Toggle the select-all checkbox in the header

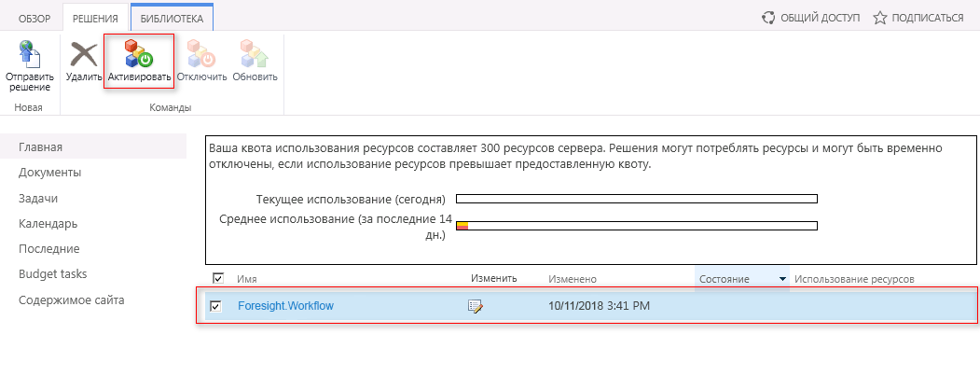(218, 278)
